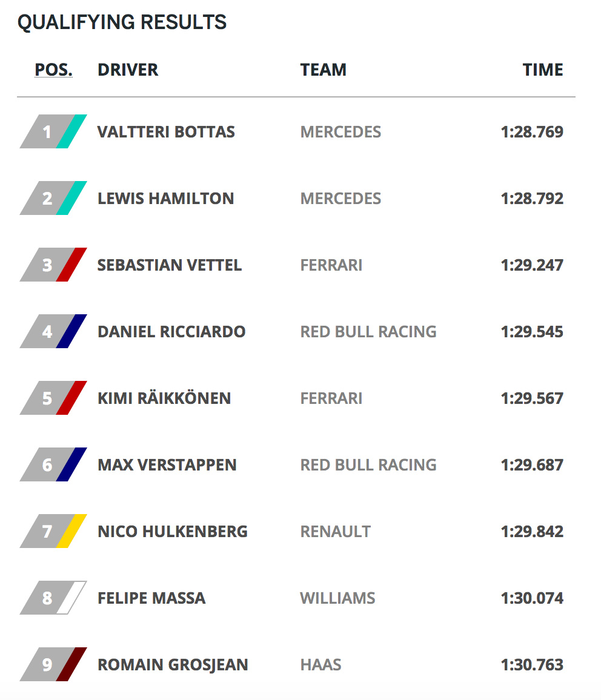The width and height of the screenshot is (601, 700).
Task: Click the TEAM column header
Action: tap(323, 70)
